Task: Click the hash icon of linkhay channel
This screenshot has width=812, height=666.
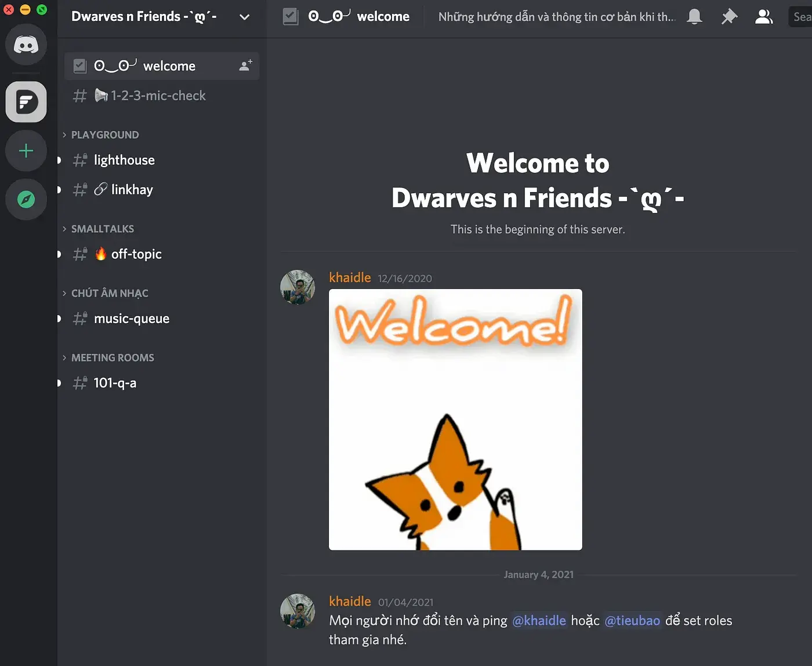Action: tap(80, 190)
